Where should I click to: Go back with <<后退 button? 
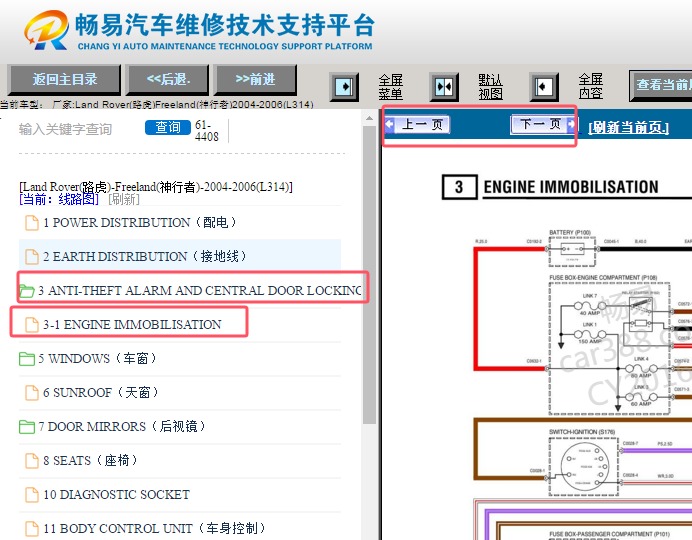pos(168,79)
